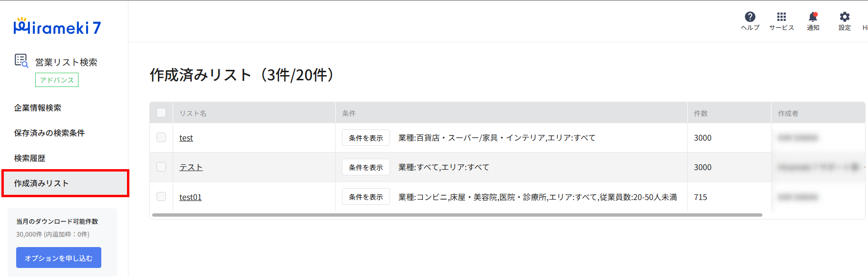868x277 pixels.
Task: Check the box for the テスト list
Action: tap(161, 167)
